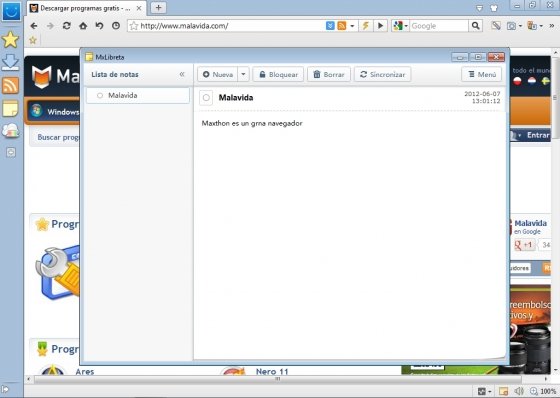The image size is (560, 398).
Task: Select the Descargar programas gratis tab
Action: pos(85,8)
